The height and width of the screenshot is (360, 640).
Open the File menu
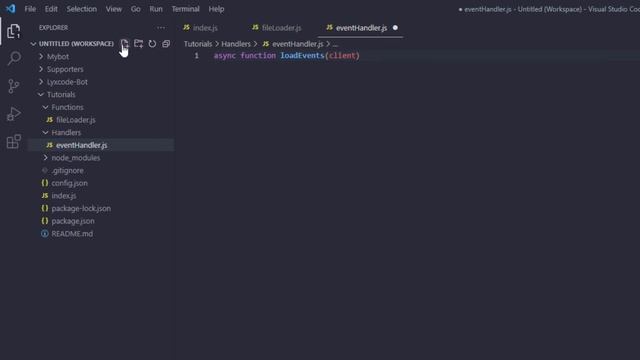click(x=30, y=9)
